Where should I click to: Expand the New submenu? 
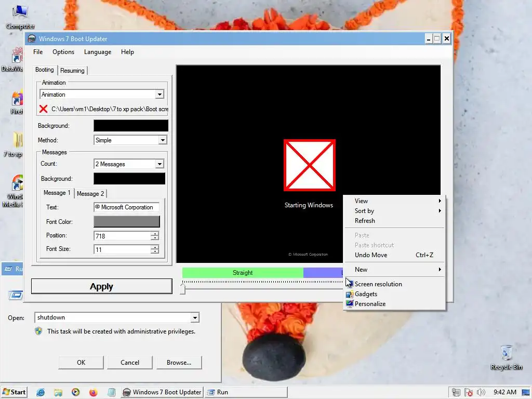pyautogui.click(x=394, y=270)
